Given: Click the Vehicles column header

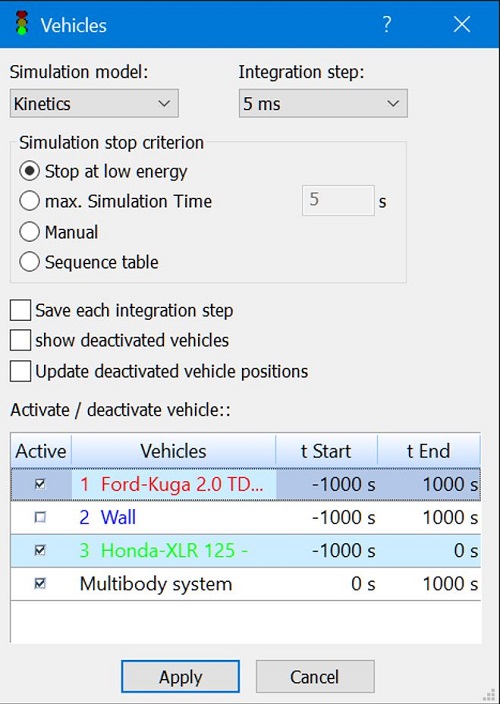Looking at the screenshot, I should (173, 451).
